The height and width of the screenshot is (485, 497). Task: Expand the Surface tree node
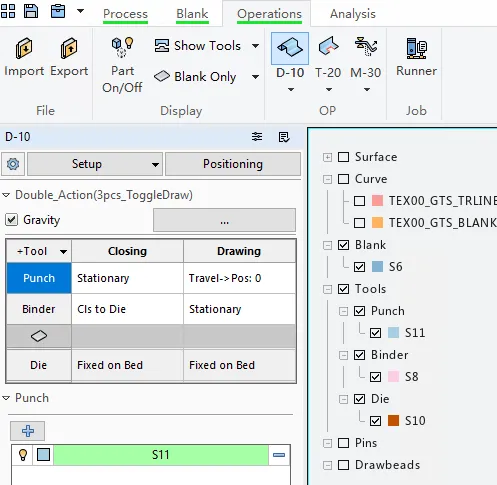click(327, 157)
